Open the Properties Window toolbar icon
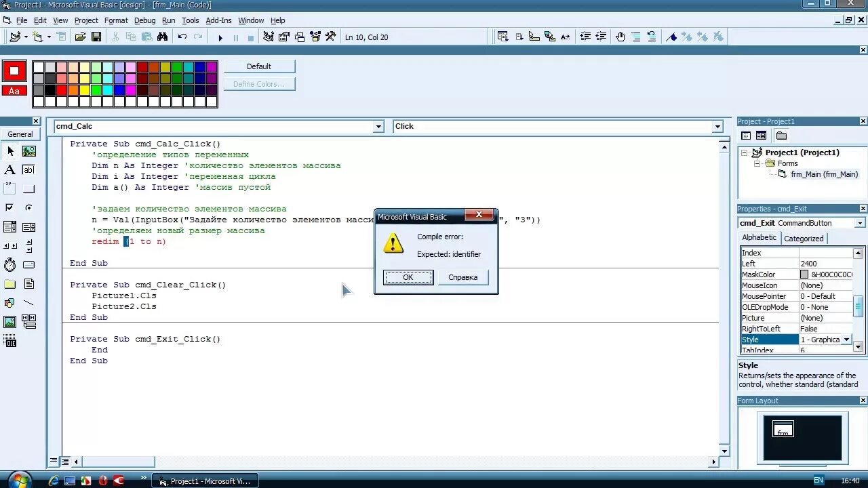The height and width of the screenshot is (488, 868). pos(284,37)
